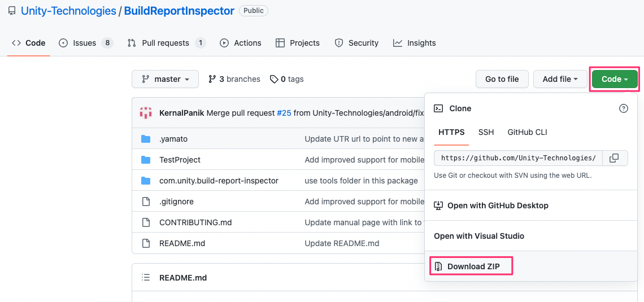The width and height of the screenshot is (644, 302).
Task: Click the com.unity.build-report-inspector folder icon
Action: coord(146,181)
